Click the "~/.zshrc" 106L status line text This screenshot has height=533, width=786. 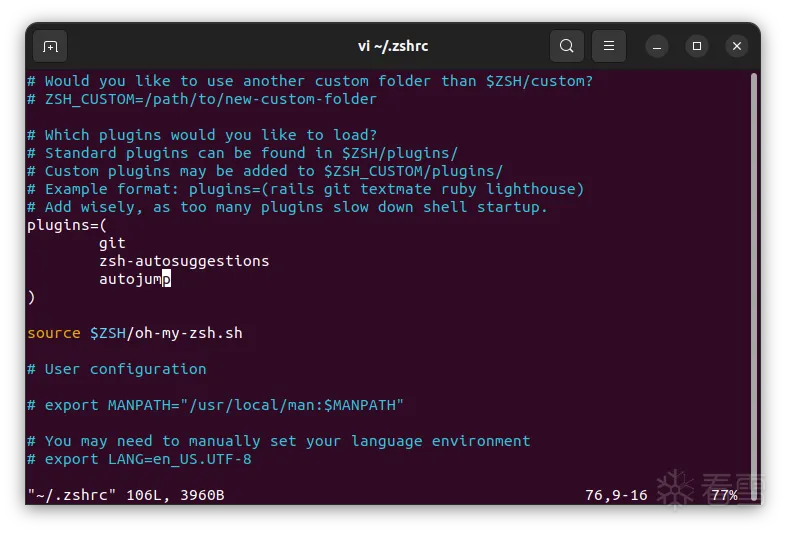(126, 495)
